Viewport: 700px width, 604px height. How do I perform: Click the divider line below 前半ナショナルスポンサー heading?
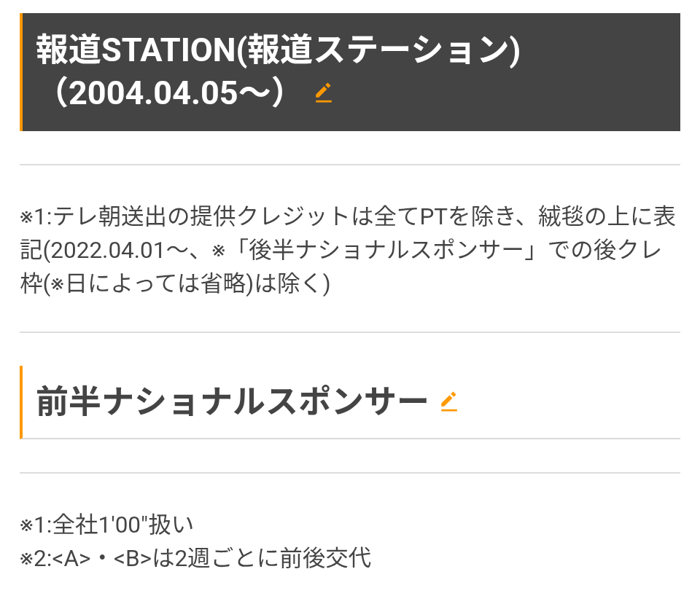click(350, 439)
